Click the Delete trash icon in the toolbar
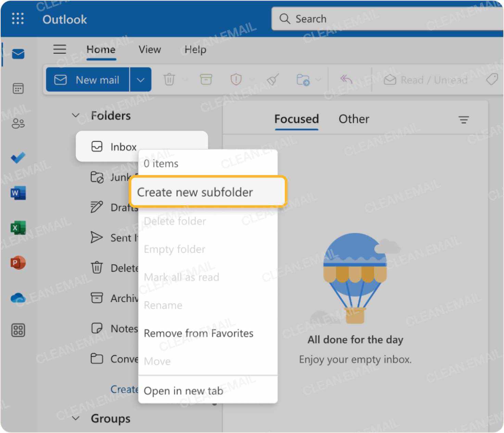The image size is (504, 433). coord(169,79)
